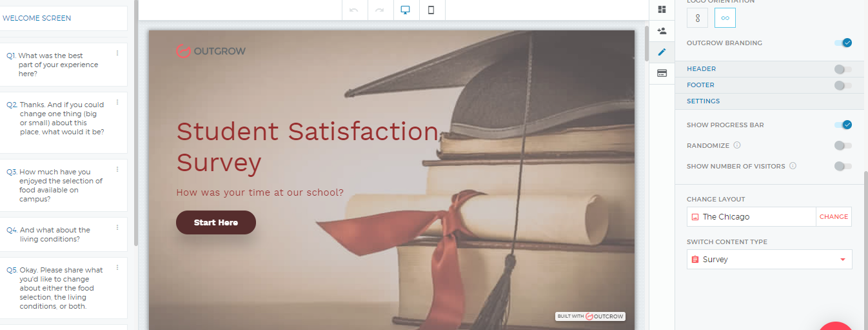This screenshot has height=330, width=868.
Task: Turn on the Randomize toggle
Action: pyautogui.click(x=842, y=145)
